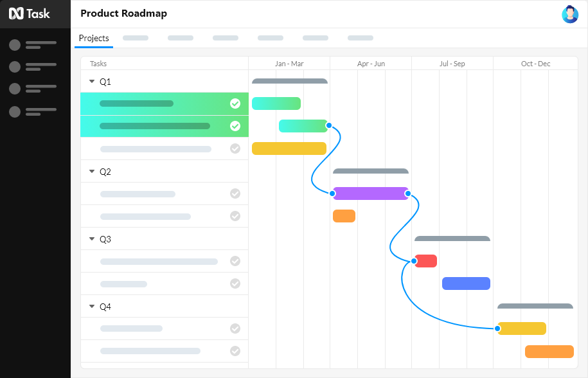This screenshot has height=378, width=588.
Task: Switch to the Projects tab
Action: tap(94, 39)
